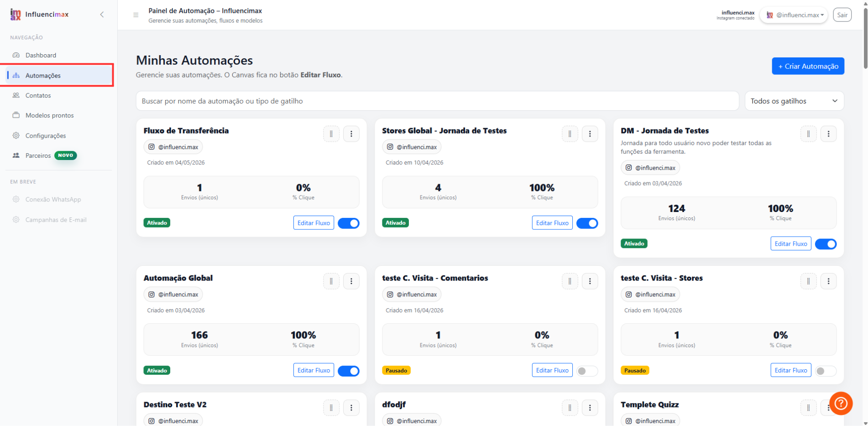This screenshot has height=429, width=868.
Task: Click 'Criado em 10/04/2026' text
Action: 414,163
